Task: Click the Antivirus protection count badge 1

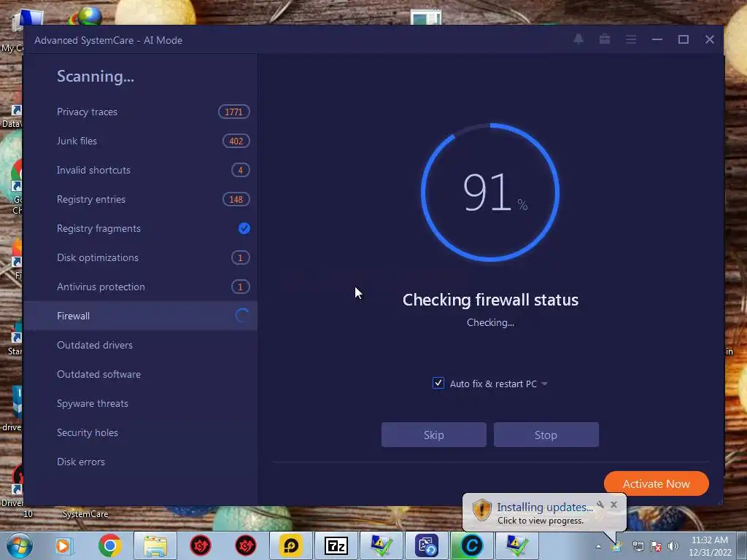Action: coord(240,287)
